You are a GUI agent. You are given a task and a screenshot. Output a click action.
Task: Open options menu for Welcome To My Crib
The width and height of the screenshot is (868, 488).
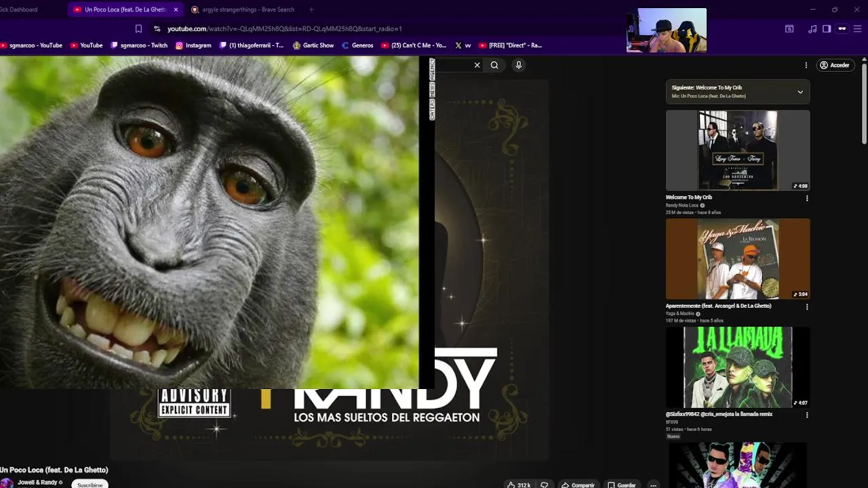(x=807, y=198)
